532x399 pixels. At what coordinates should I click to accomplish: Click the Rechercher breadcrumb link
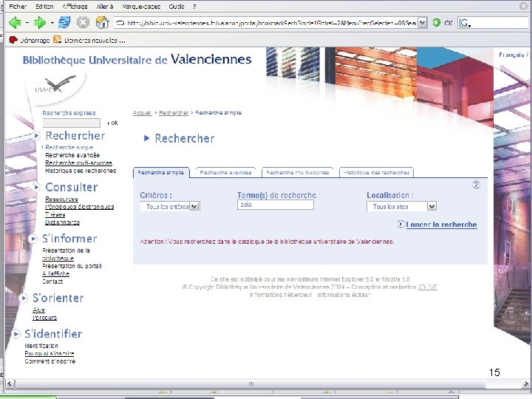point(174,112)
